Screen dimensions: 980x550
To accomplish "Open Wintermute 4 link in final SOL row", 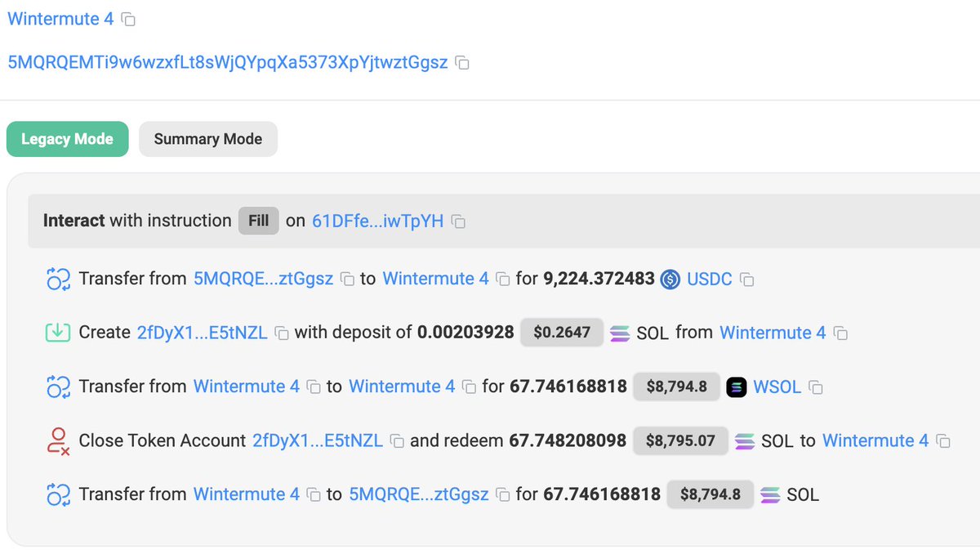I will click(x=247, y=494).
